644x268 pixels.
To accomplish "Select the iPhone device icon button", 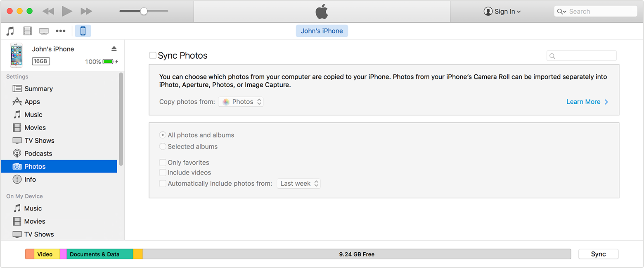I will [83, 31].
